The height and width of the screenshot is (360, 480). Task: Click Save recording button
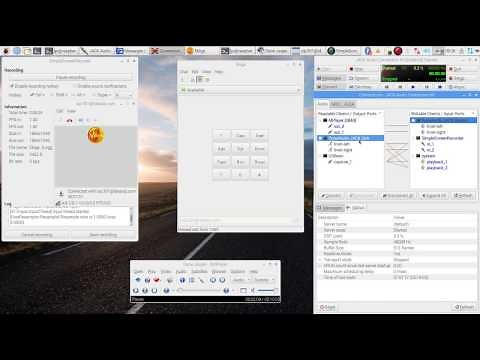click(x=103, y=235)
